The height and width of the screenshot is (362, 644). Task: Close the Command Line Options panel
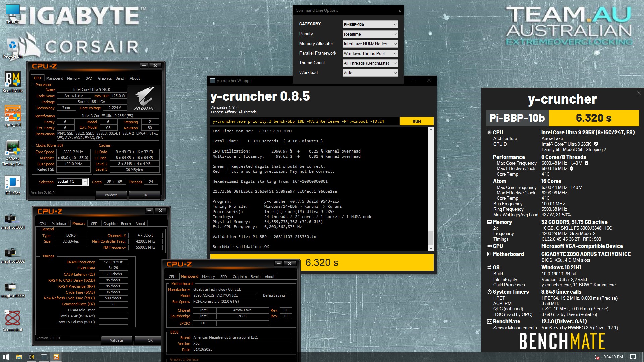pyautogui.click(x=400, y=11)
